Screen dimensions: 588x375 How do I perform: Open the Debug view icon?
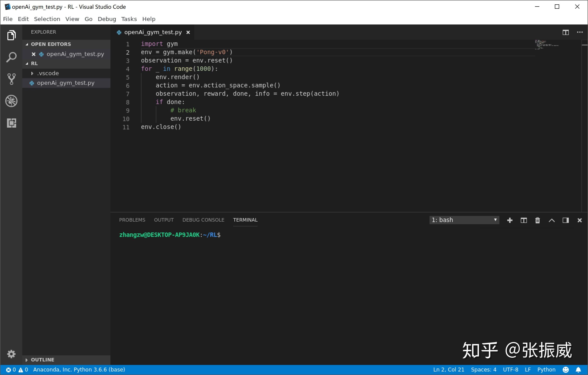click(11, 101)
